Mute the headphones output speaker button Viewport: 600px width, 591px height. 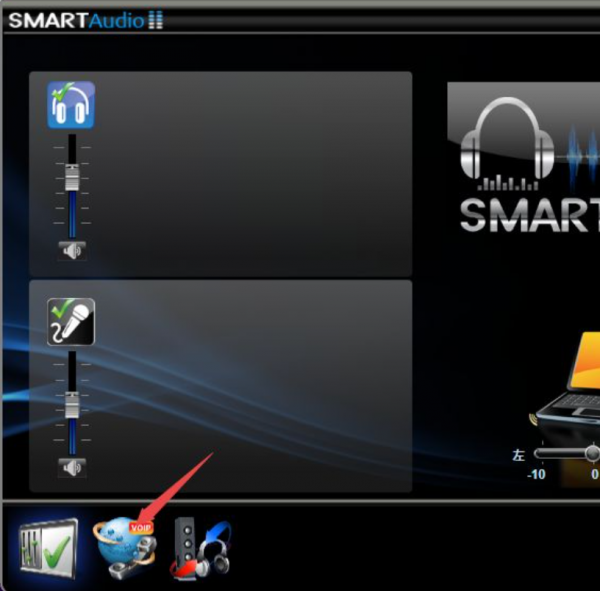pos(72,251)
